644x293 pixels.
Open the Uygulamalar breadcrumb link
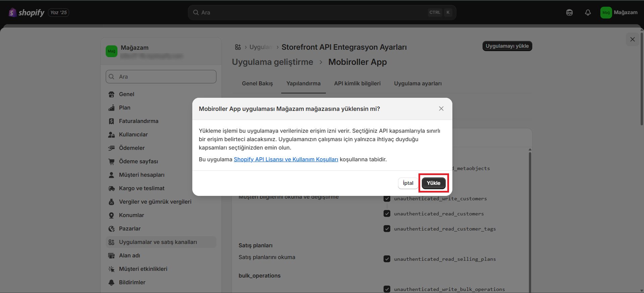261,47
